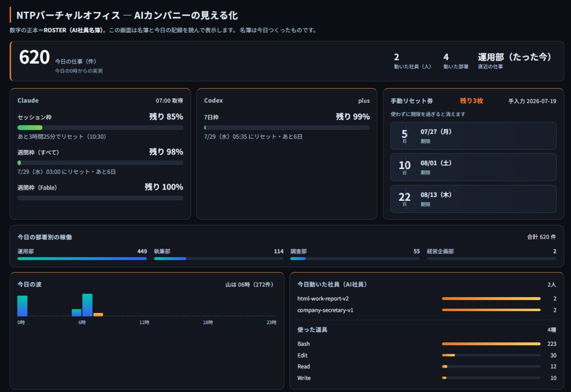Click the 動いた部署 value 4
Viewport: 571px width, 392px height.
pyautogui.click(x=446, y=57)
